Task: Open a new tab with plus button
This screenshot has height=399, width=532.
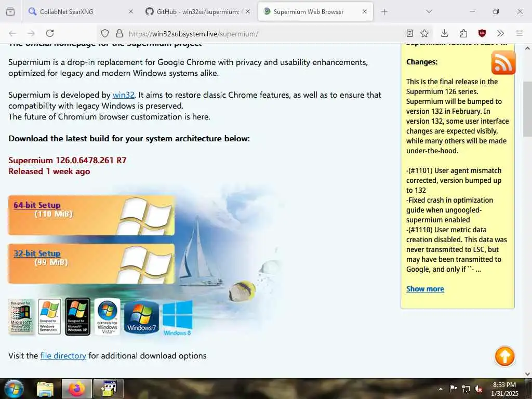Action: [384, 11]
